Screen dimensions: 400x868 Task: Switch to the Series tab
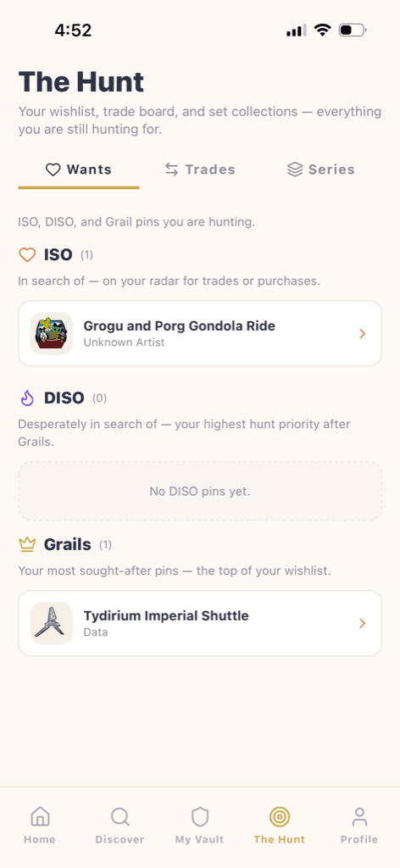click(x=321, y=170)
